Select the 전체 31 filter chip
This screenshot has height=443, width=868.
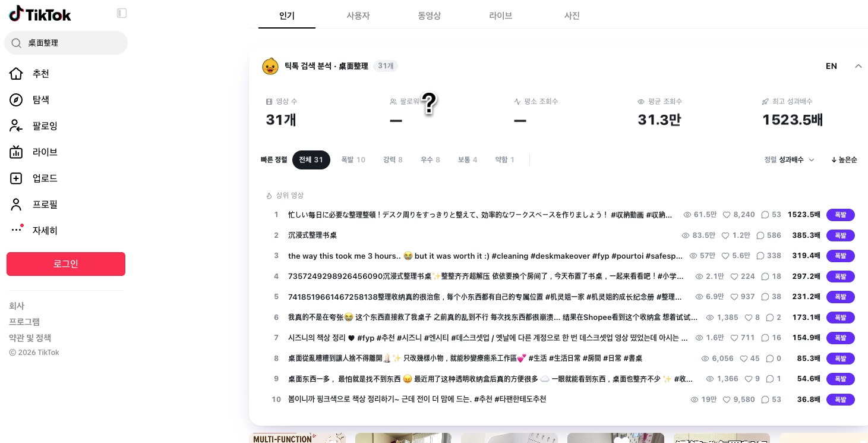311,160
